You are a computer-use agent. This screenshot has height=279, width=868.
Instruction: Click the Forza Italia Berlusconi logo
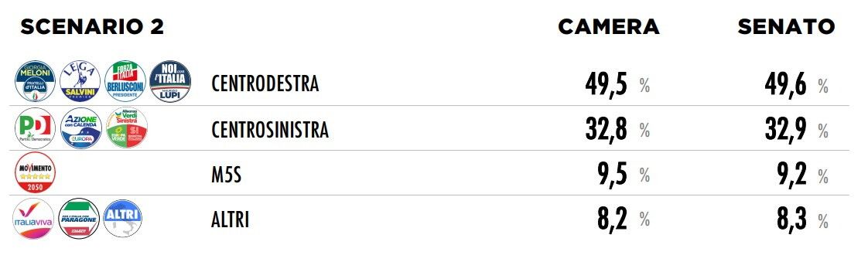click(125, 81)
